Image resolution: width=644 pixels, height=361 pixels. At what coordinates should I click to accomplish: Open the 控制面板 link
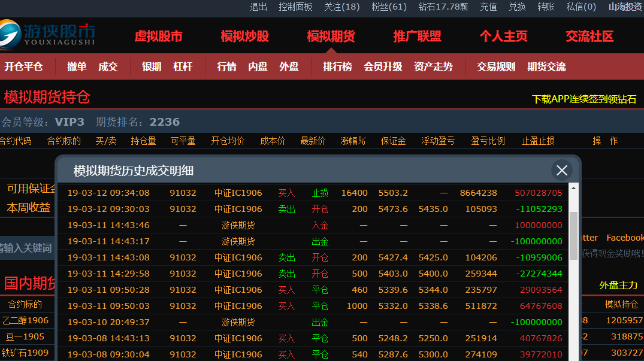coord(295,7)
